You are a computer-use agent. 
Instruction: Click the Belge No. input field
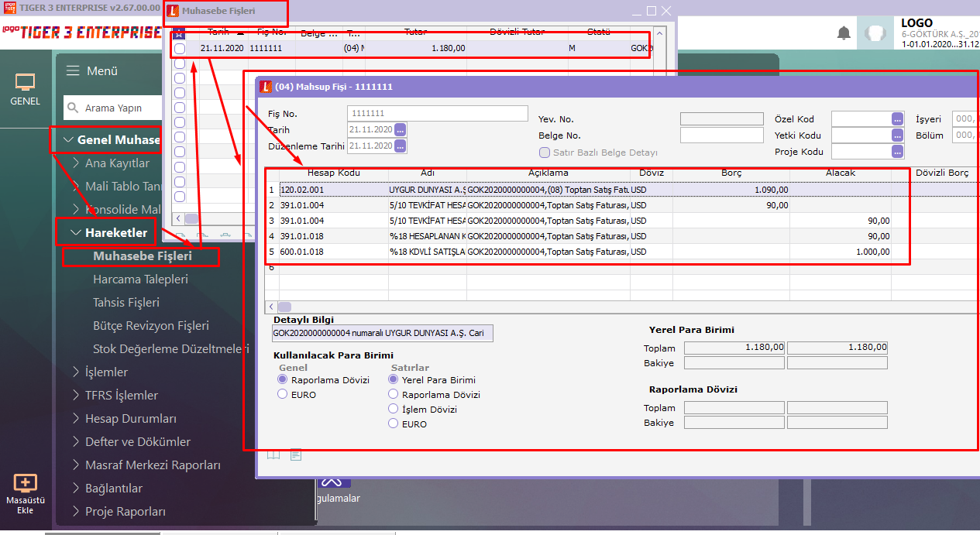[x=721, y=135]
